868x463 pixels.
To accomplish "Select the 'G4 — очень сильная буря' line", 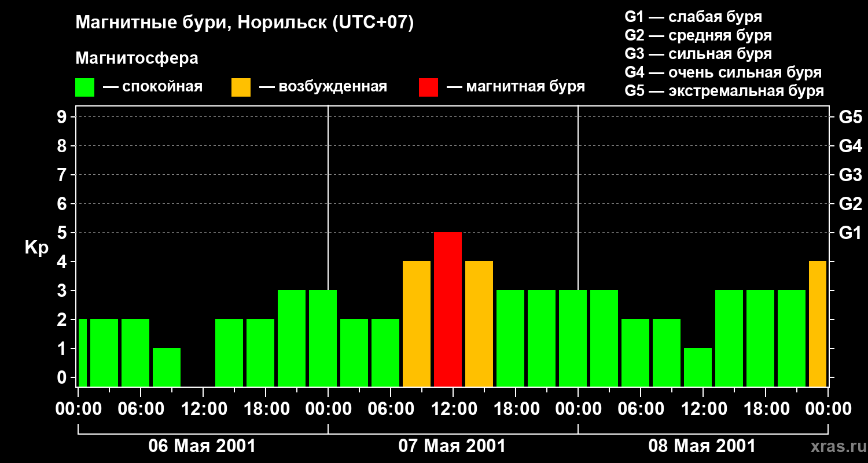I will 723,72.
